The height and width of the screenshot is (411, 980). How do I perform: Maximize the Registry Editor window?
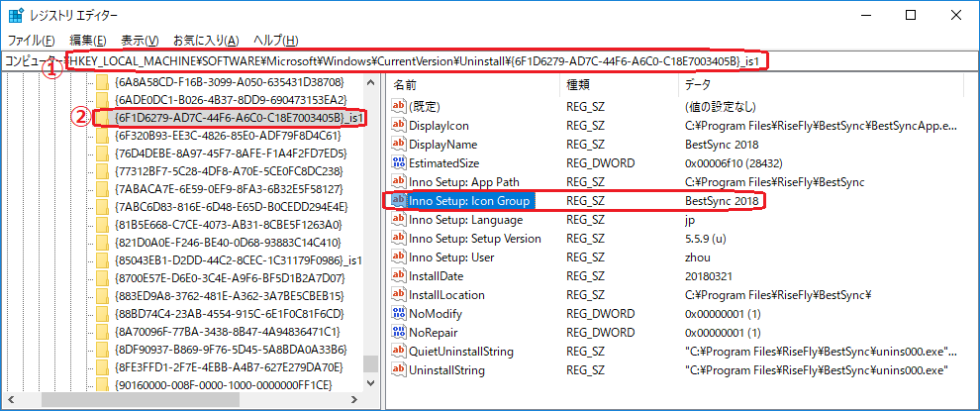pos(911,15)
